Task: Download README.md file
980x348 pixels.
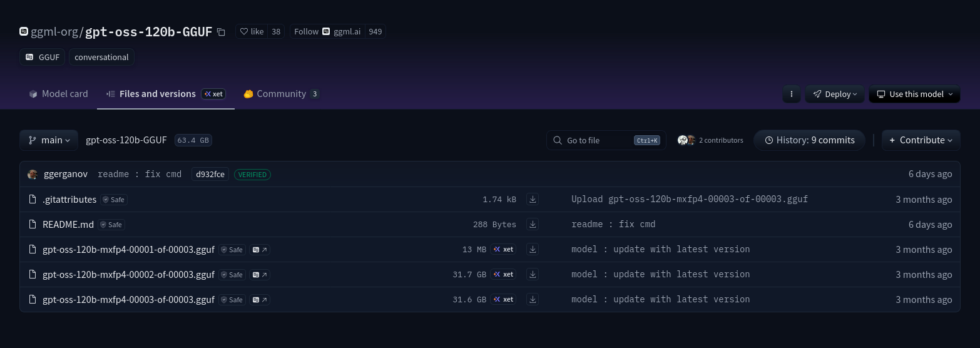Action: (533, 224)
